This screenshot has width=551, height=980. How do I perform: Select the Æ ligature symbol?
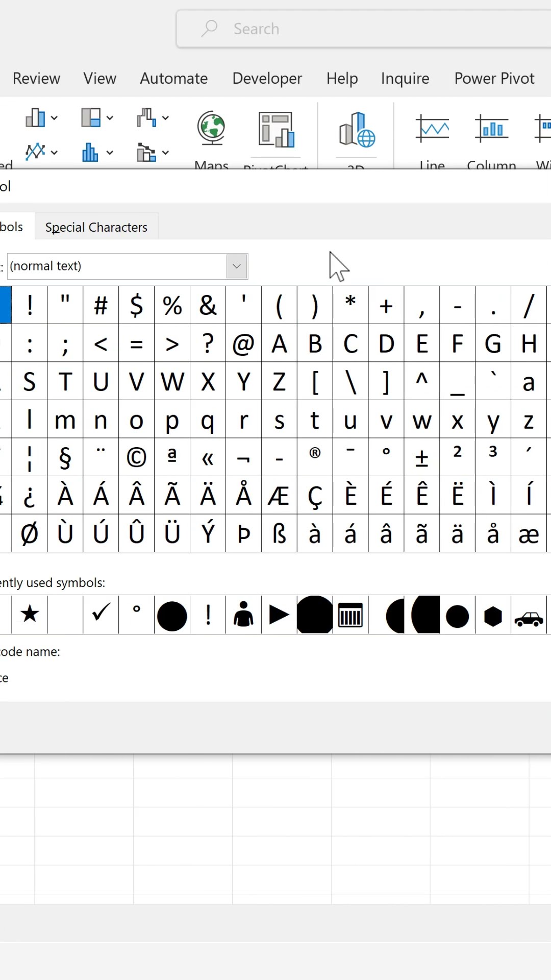pos(279,495)
